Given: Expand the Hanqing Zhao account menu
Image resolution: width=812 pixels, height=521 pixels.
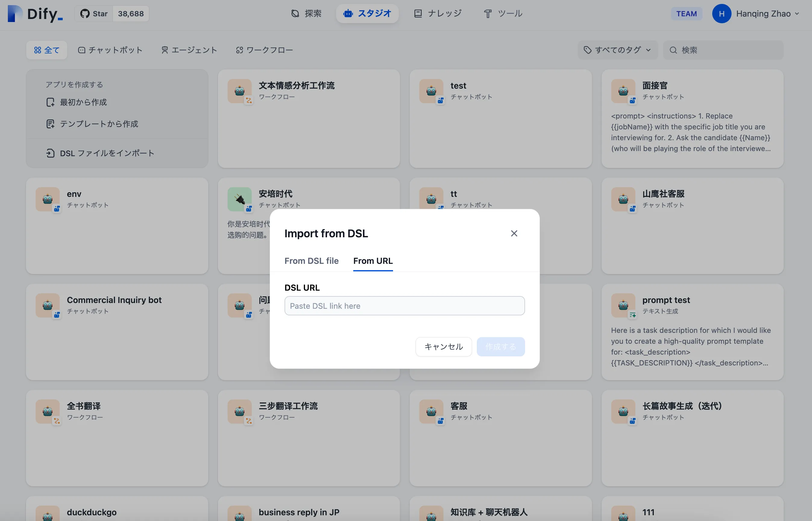Looking at the screenshot, I should point(756,14).
